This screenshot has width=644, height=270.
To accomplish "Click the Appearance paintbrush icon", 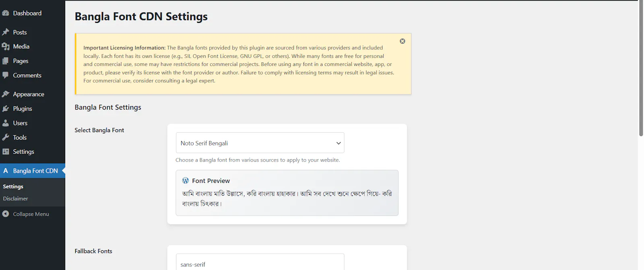I will click(6, 94).
